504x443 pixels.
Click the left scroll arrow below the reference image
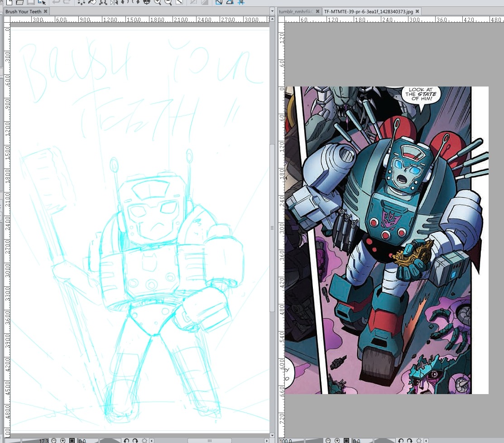[x=426, y=440]
